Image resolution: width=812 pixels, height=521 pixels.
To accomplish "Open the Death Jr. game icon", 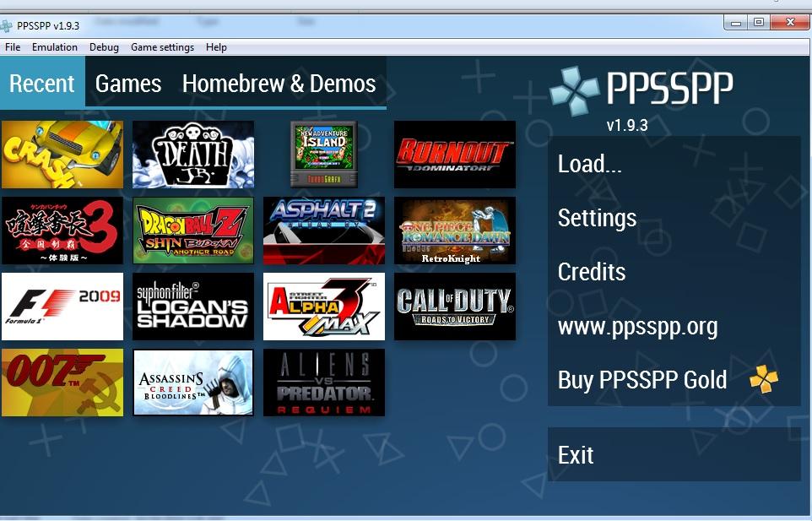I will (x=193, y=155).
